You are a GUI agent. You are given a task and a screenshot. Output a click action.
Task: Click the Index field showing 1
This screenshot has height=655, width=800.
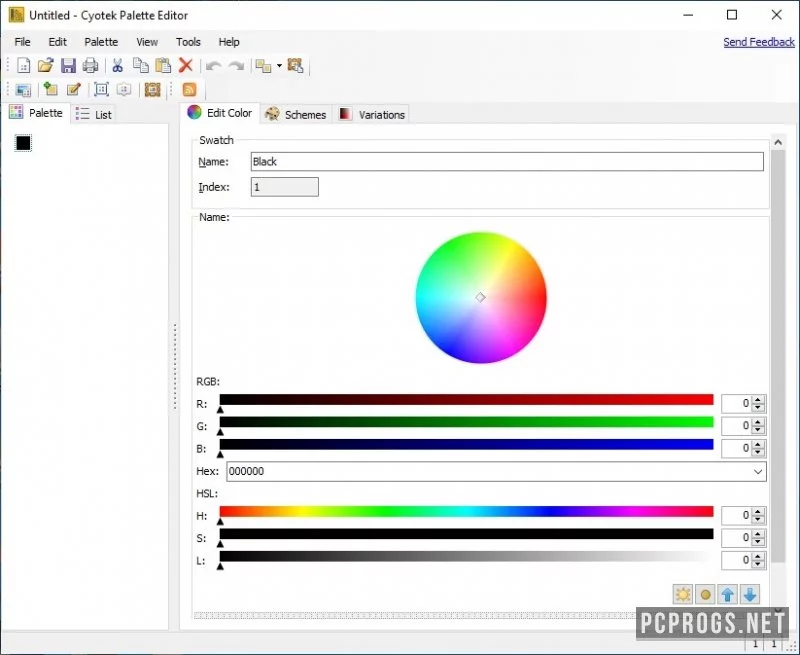click(x=285, y=187)
